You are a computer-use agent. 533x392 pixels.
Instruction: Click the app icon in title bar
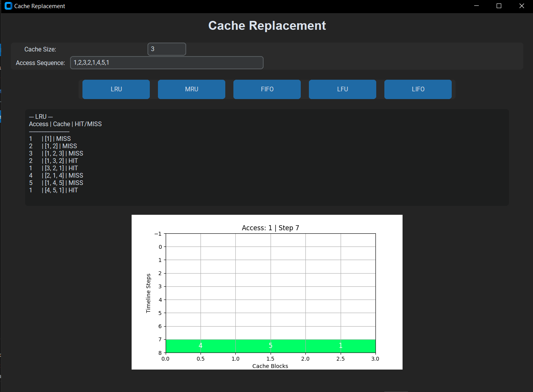[8, 6]
